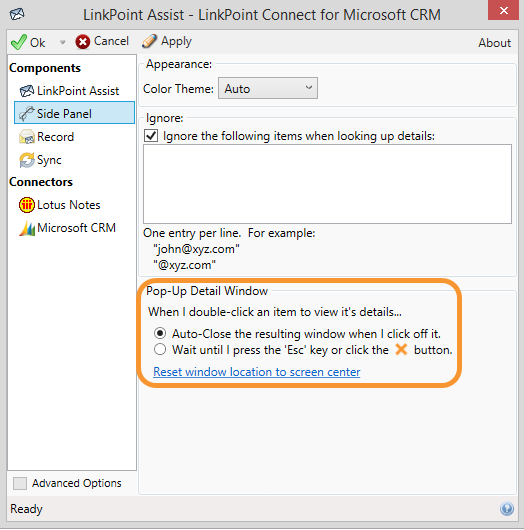Expand the arrow next to Ok button

coord(62,43)
